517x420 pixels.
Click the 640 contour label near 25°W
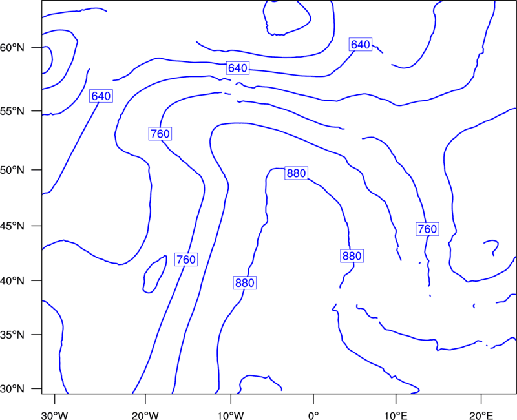tap(101, 96)
